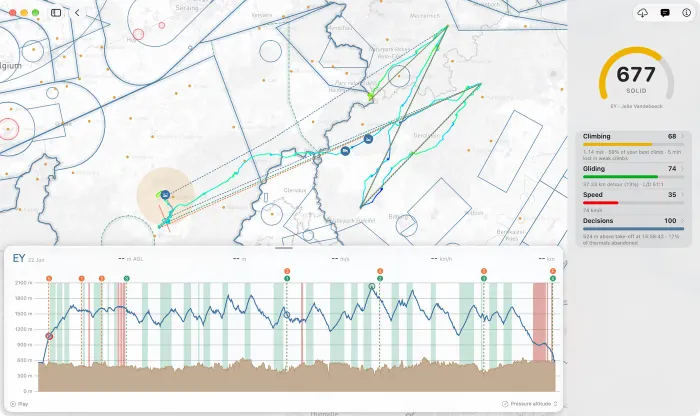Click the '22 Jun' flight date

36,260
